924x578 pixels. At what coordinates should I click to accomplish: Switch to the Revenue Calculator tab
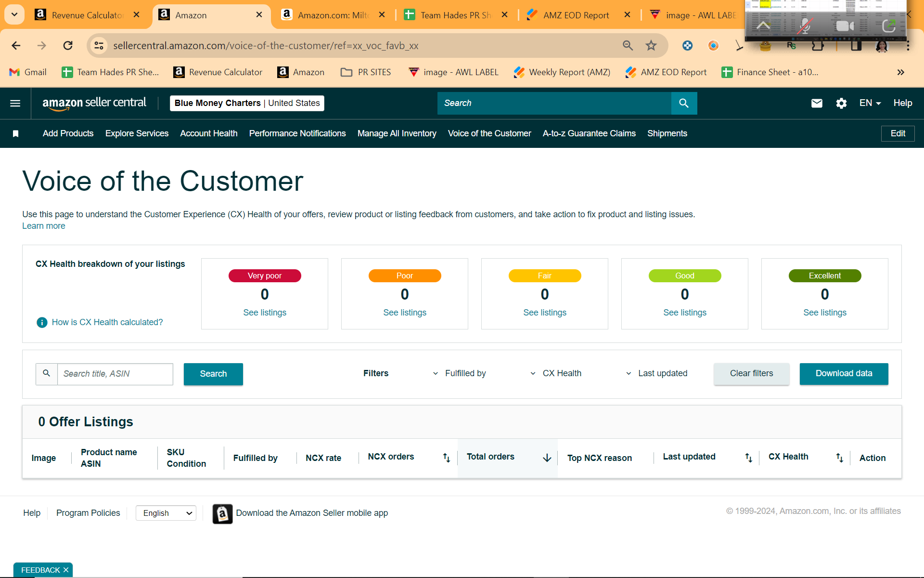click(x=87, y=15)
